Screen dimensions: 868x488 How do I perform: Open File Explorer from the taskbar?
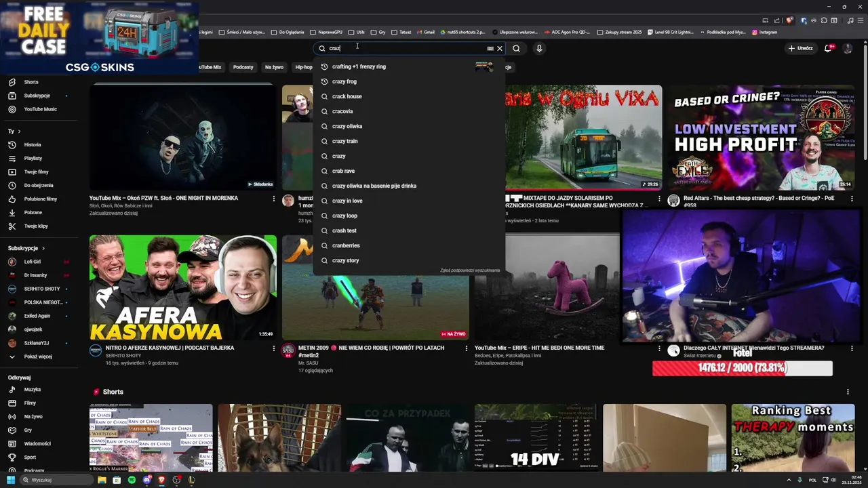(x=102, y=480)
